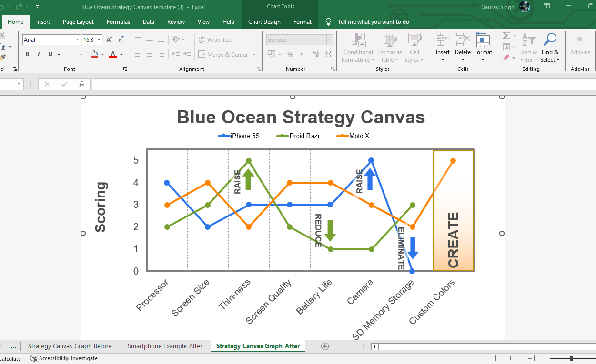Image resolution: width=596 pixels, height=364 pixels.
Task: Toggle Bold formatting
Action: (27, 54)
